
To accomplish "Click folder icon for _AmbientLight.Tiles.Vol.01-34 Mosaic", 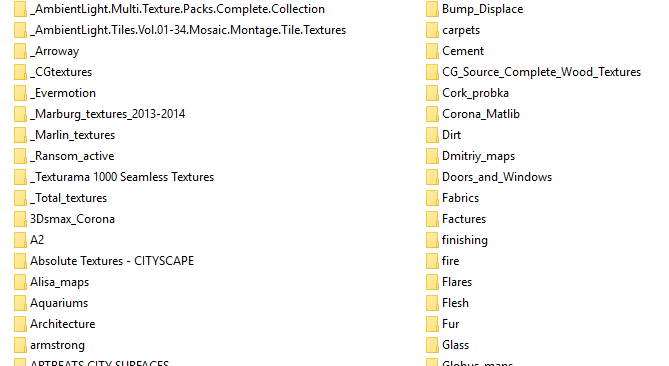I will tap(20, 30).
